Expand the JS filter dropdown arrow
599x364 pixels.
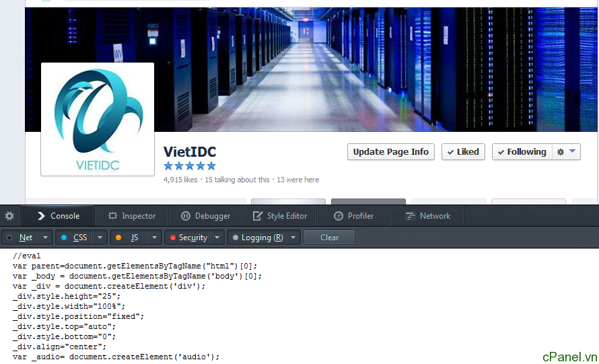(x=154, y=238)
